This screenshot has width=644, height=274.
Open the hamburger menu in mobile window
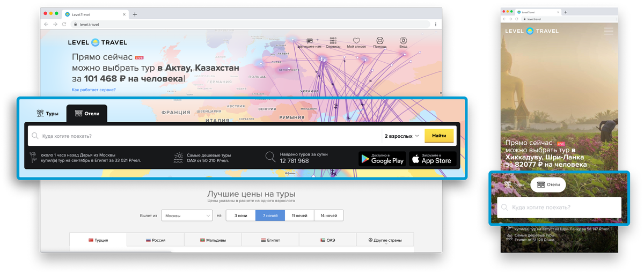coord(609,31)
